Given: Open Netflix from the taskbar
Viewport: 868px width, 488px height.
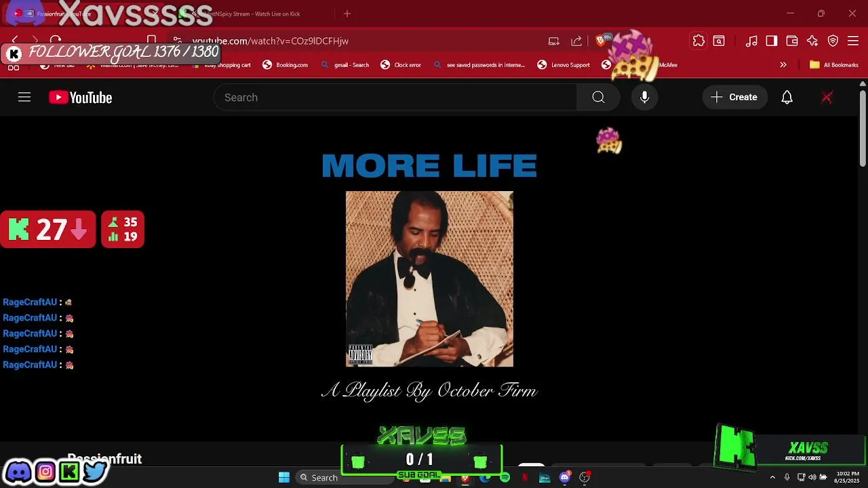Looking at the screenshot, I should [524, 478].
